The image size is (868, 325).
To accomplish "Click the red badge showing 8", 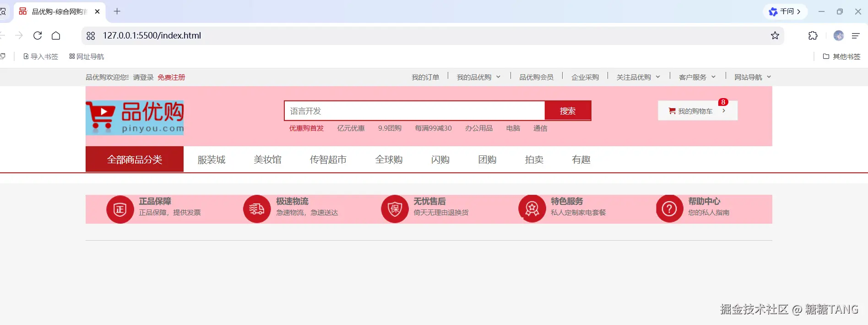I will [x=723, y=102].
